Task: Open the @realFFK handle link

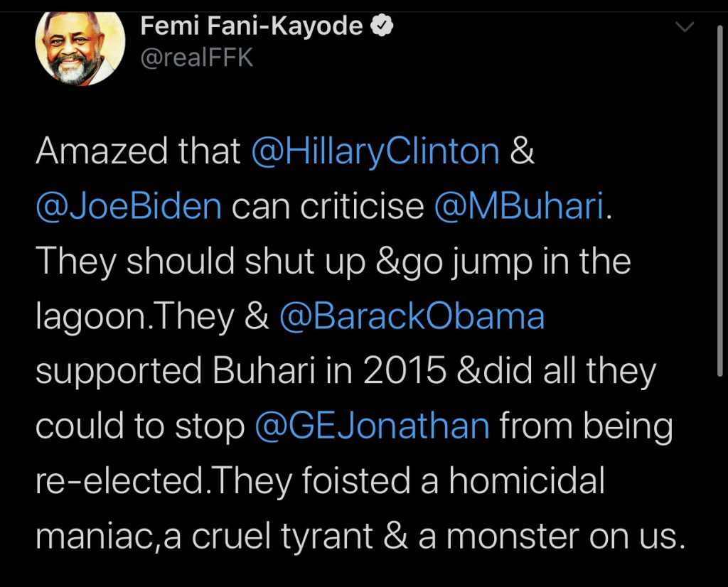Action: click(197, 58)
